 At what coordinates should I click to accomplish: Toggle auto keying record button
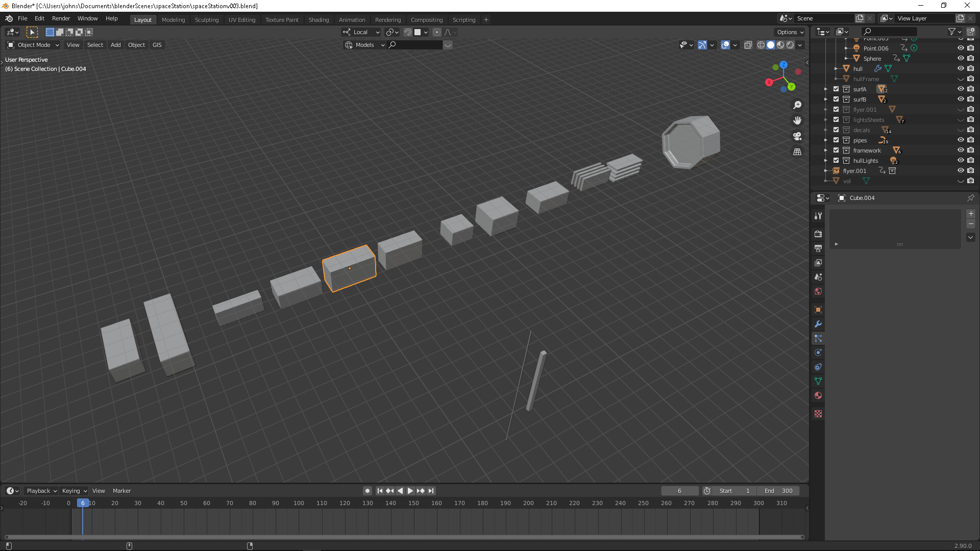pos(367,491)
